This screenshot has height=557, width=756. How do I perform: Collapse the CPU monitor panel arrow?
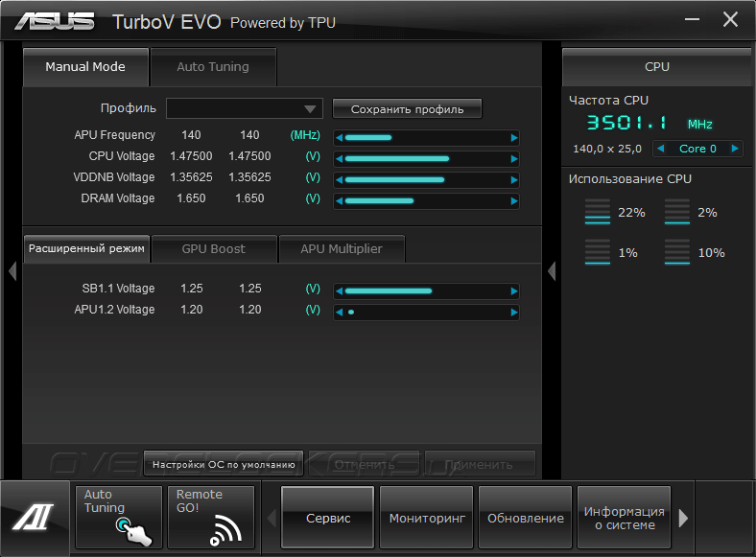(x=552, y=270)
